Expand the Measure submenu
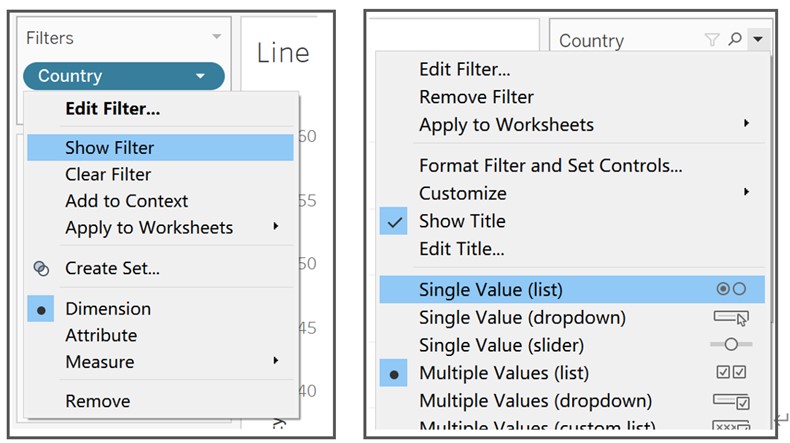This screenshot has height=443, width=790. [x=100, y=362]
